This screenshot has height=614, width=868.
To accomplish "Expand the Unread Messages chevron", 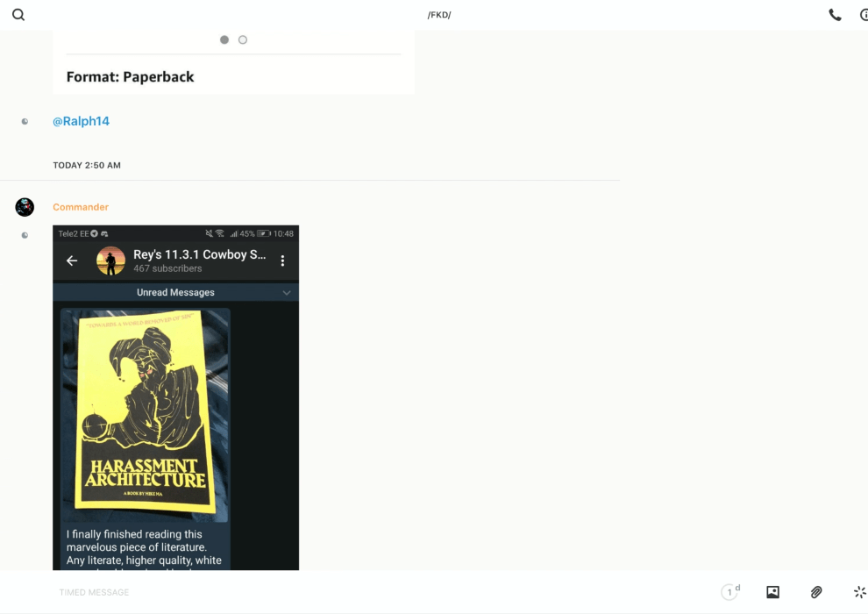I will click(x=286, y=293).
